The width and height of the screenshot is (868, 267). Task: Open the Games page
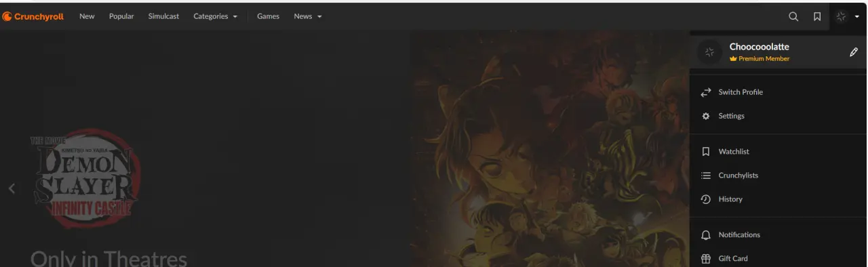(x=268, y=16)
